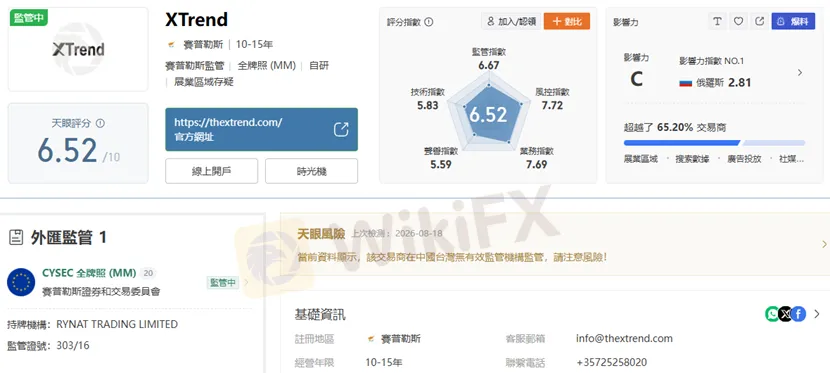830x373 pixels.
Task: Click the orange 對比 compare button
Action: [x=567, y=21]
